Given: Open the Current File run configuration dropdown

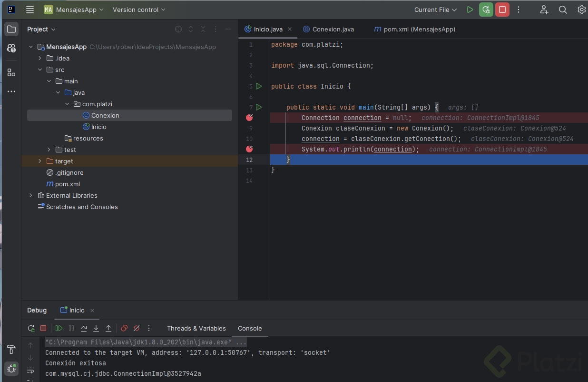Looking at the screenshot, I should [435, 10].
